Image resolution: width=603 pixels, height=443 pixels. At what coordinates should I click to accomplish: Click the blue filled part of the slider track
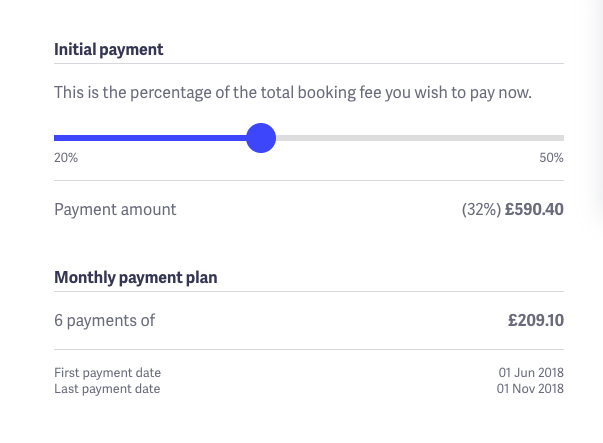pos(150,138)
